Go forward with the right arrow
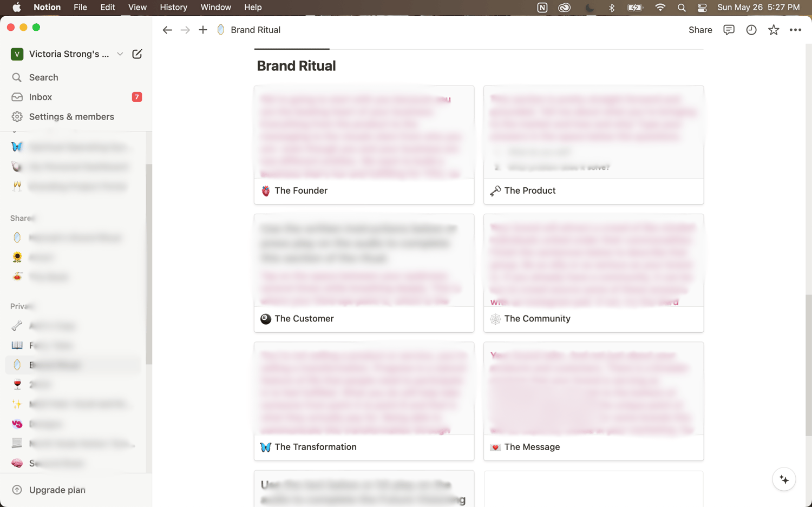Viewport: 812px width, 507px height. tap(185, 30)
